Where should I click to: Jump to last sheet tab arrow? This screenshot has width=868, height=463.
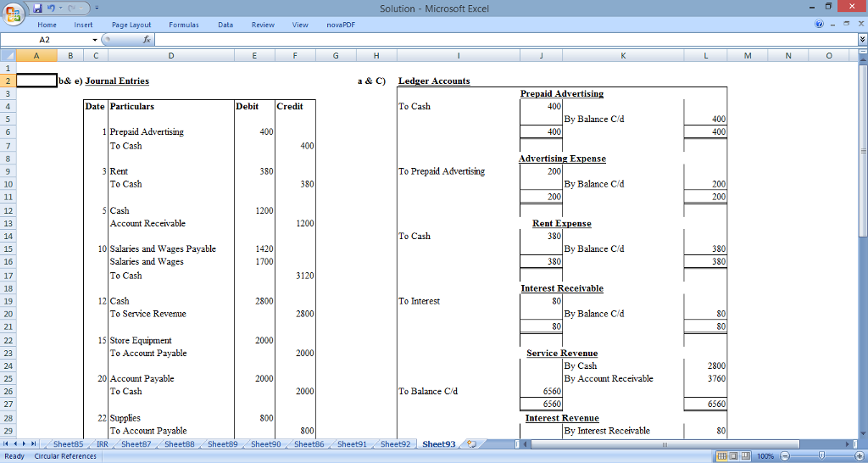point(33,444)
